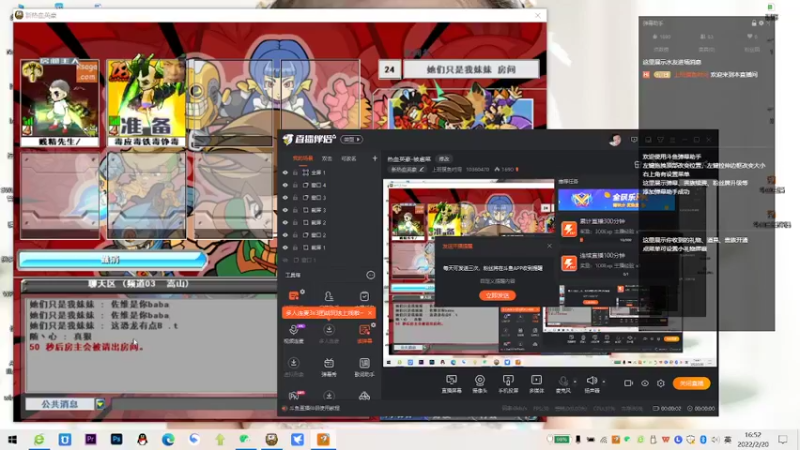Viewport: 800px width, 450px height.
Task: Open Photoshop from the taskbar
Action: [116, 439]
